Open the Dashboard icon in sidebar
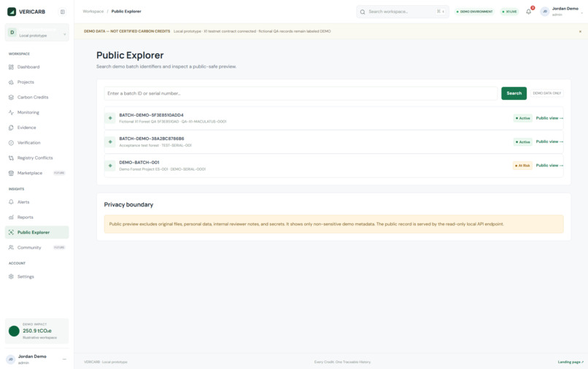Viewport: 588px width, 369px height. 11,67
